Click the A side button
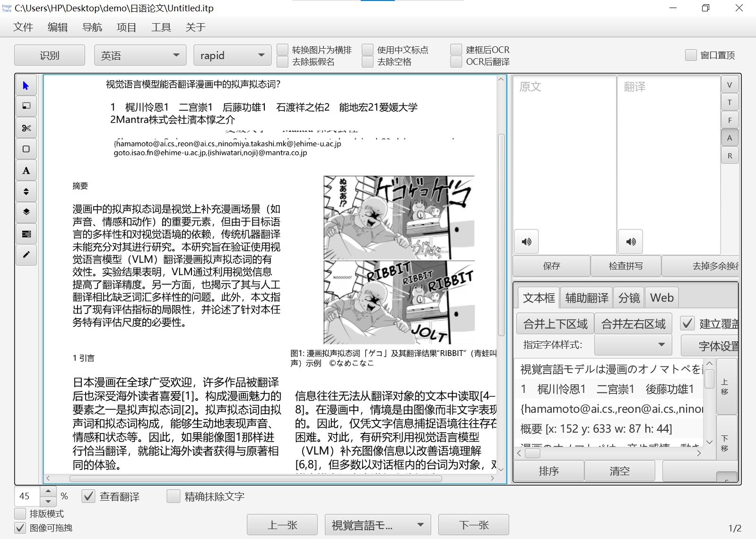 pos(730,138)
